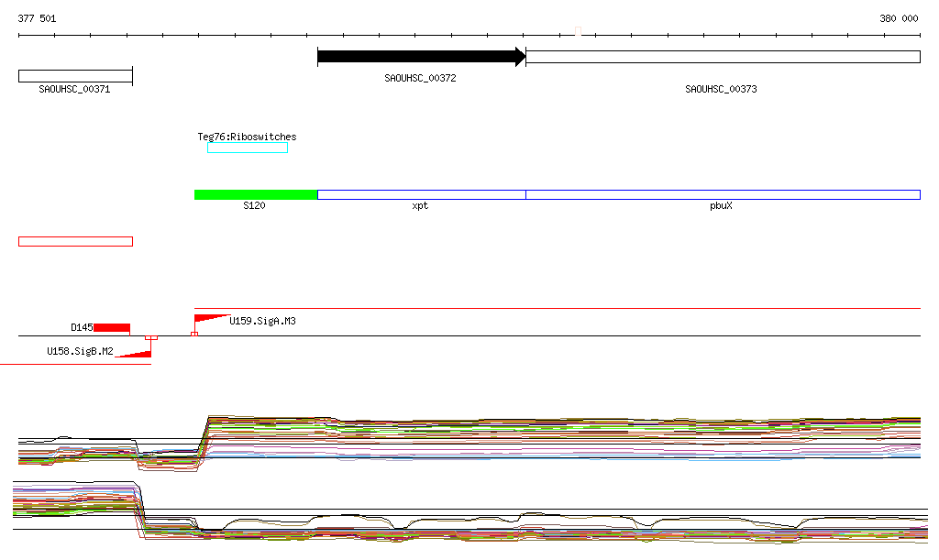Click the black SAOUHSC_00372 gene arrow
Viewport: 939px width, 560px height.
(x=421, y=57)
